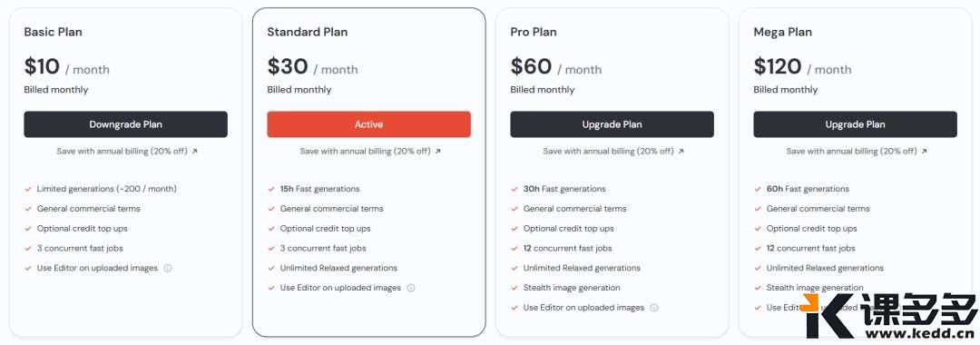The height and width of the screenshot is (345, 980).
Task: Click arrow icon after Standard Plan annual billing text
Action: pos(437,152)
